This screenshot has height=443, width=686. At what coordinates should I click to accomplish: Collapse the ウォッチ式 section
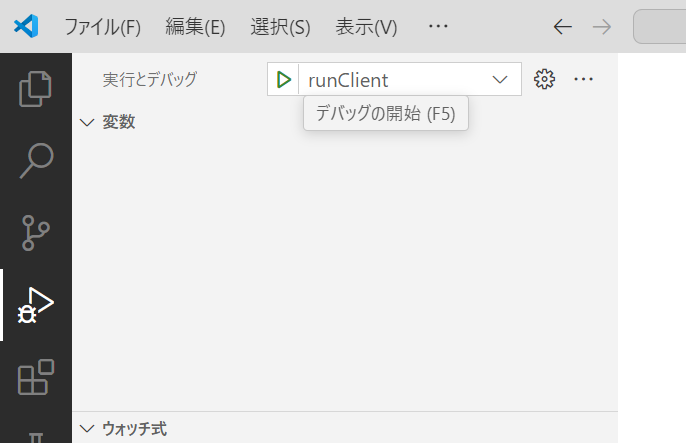click(123, 429)
